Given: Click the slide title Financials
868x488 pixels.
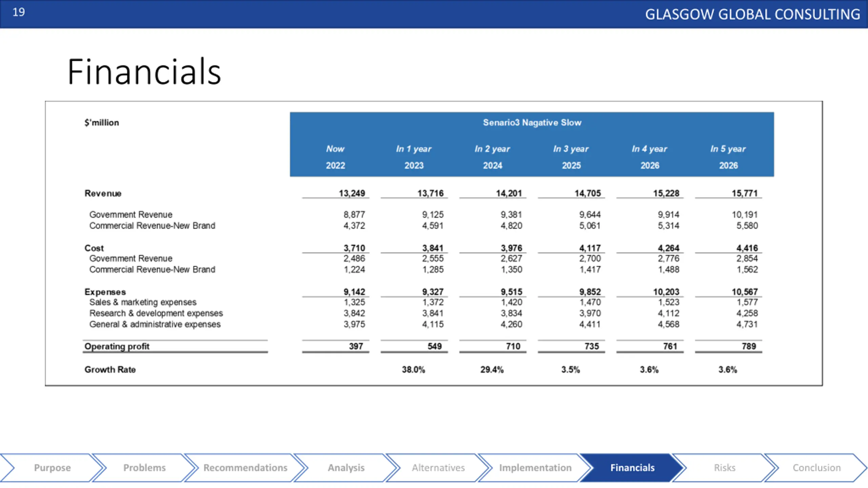Looking at the screenshot, I should tap(144, 72).
